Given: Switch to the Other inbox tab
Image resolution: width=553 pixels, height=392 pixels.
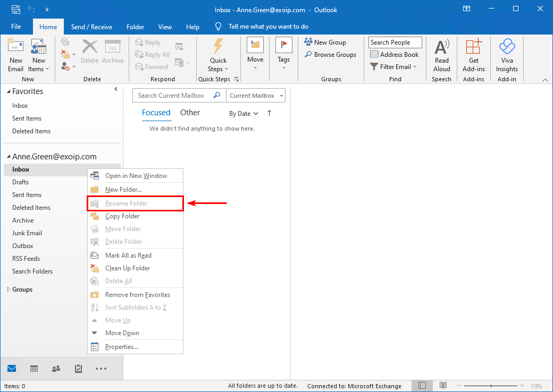Looking at the screenshot, I should [x=190, y=113].
